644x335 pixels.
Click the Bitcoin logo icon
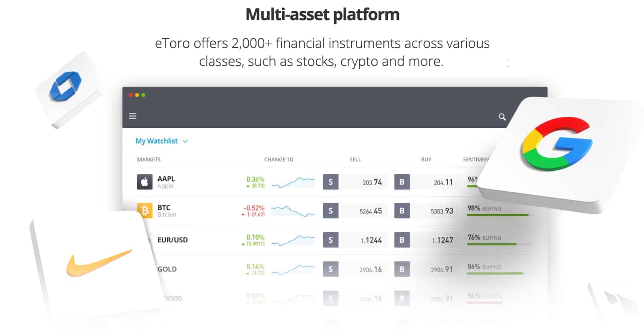[x=145, y=210]
